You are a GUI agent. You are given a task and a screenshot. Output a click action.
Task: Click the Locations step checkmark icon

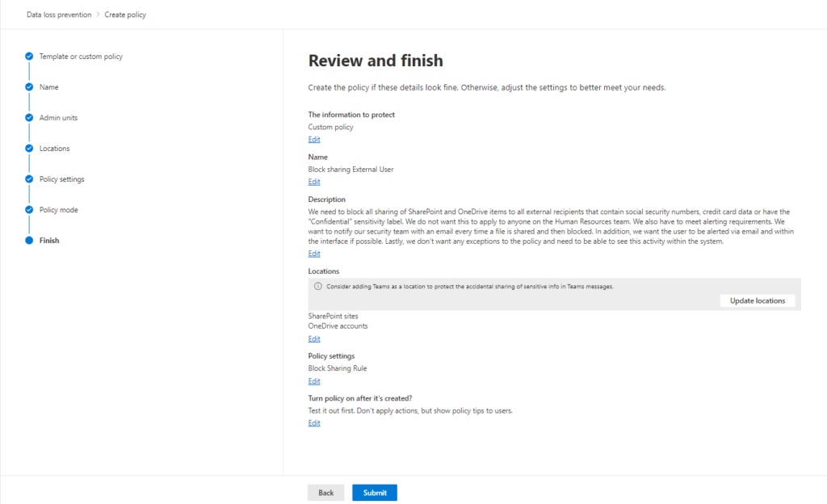[29, 149]
